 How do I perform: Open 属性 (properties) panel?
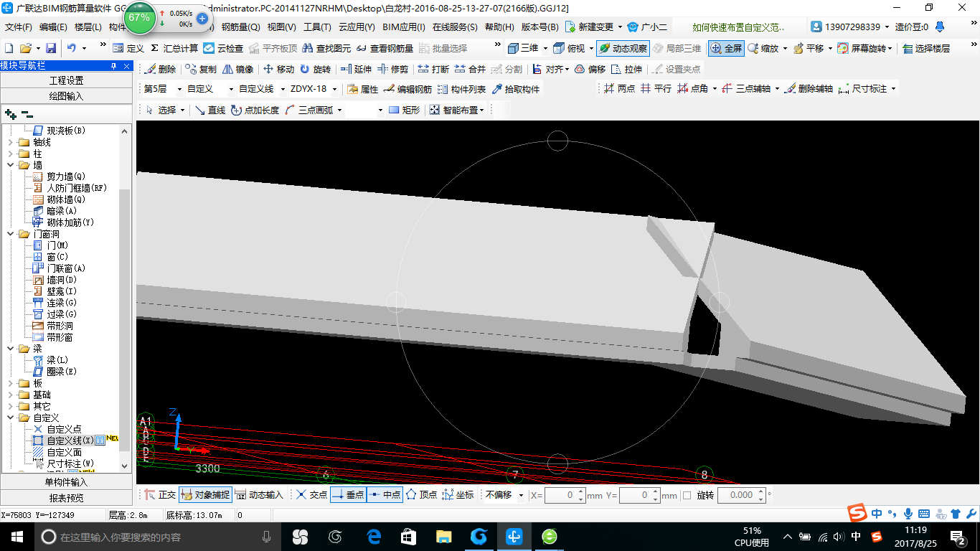point(363,90)
